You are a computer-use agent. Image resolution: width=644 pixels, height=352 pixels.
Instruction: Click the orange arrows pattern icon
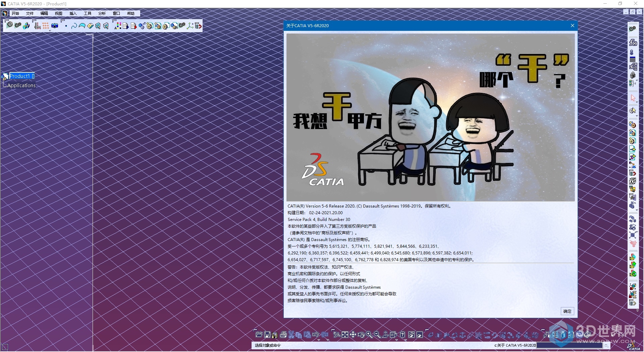tap(45, 25)
